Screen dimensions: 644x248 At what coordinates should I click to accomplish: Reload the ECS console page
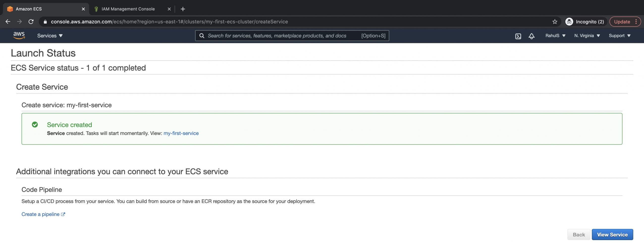(x=31, y=22)
